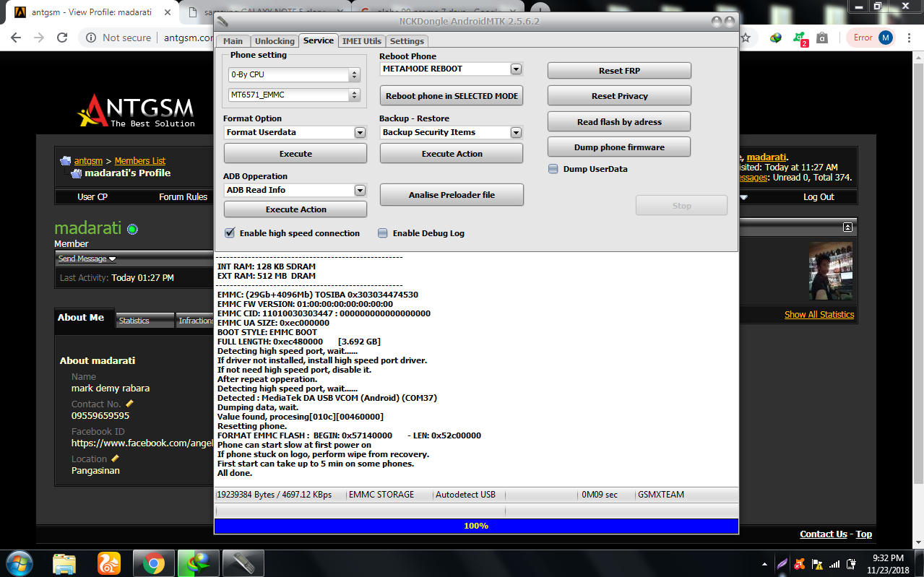Image resolution: width=924 pixels, height=577 pixels.
Task: Check the Dump UserData option
Action: click(553, 169)
